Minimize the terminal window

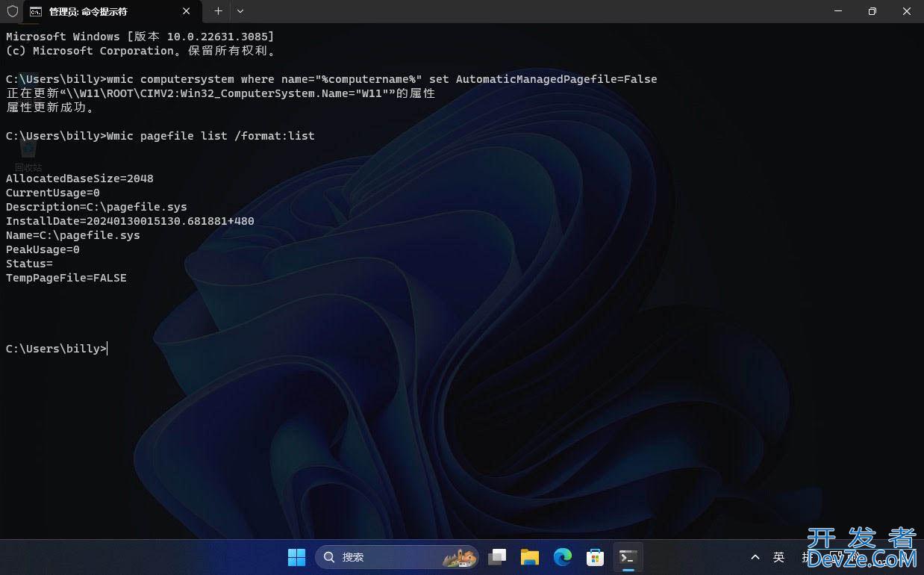point(838,11)
